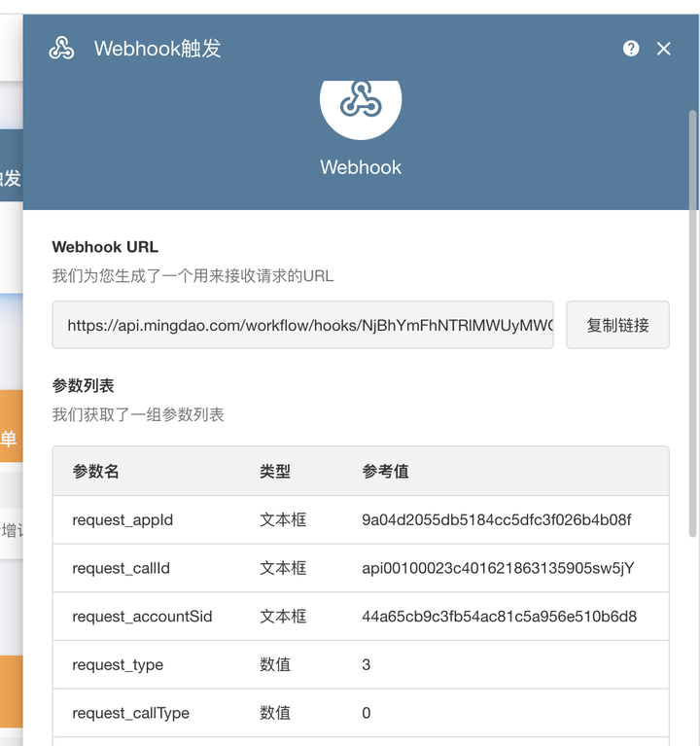Click 文本框 type in request_callId row
Image resolution: width=700 pixels, height=746 pixels.
(x=283, y=568)
